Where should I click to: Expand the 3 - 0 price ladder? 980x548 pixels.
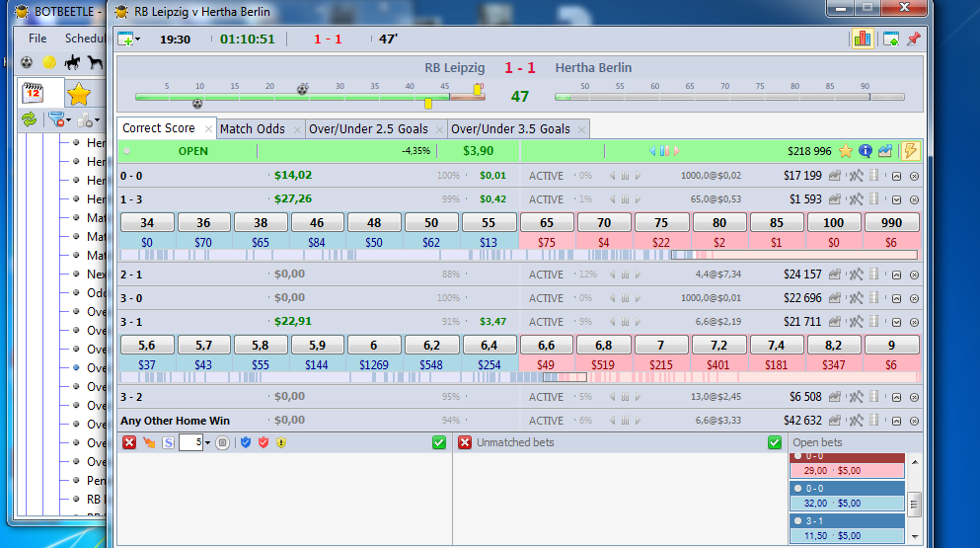[896, 298]
